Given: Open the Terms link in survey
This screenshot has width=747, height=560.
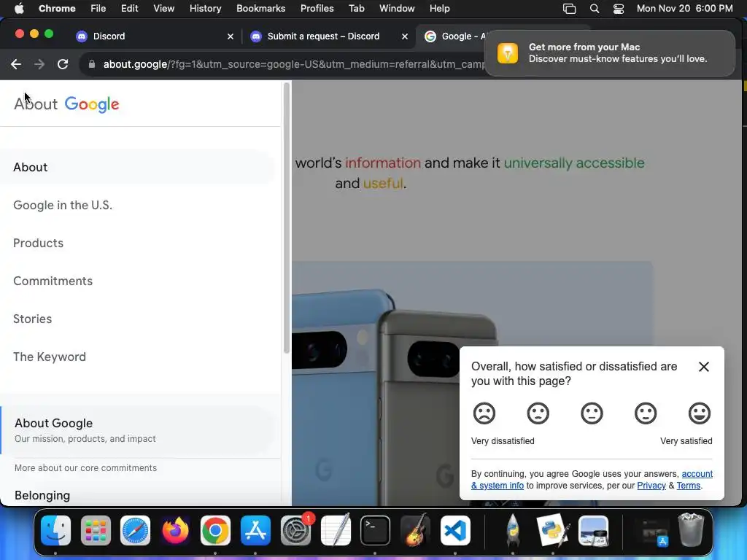Looking at the screenshot, I should pyautogui.click(x=689, y=485).
